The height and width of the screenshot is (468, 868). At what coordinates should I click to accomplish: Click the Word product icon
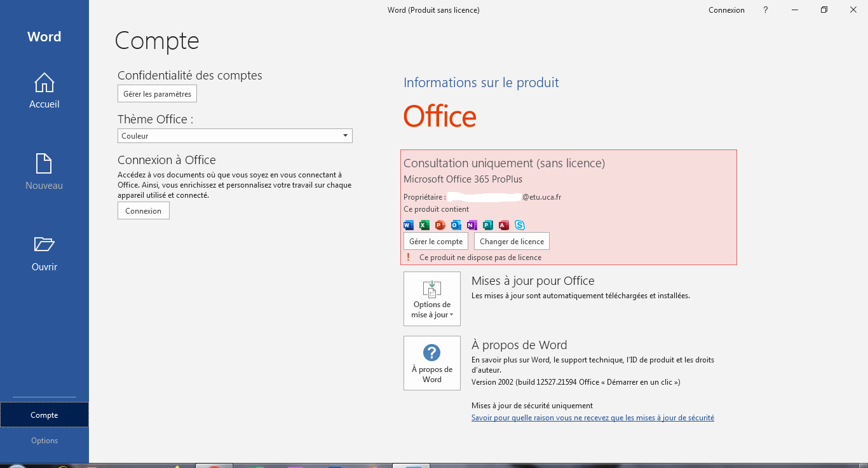coord(409,225)
